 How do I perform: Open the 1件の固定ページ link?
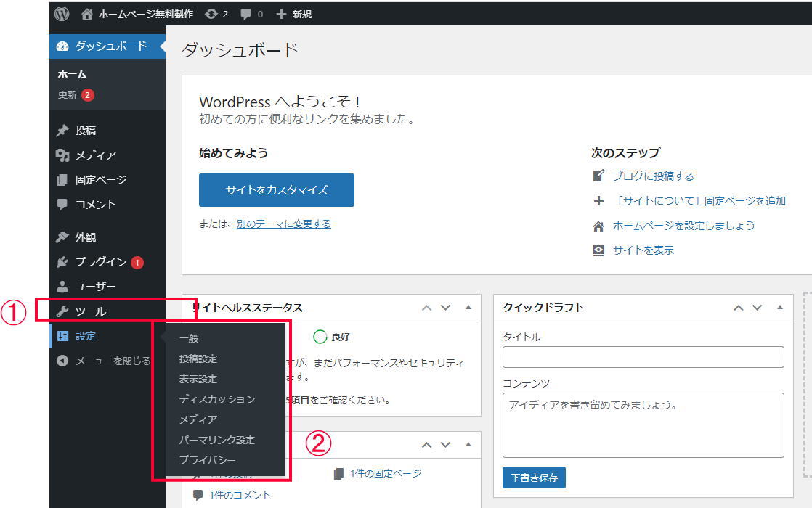click(385, 473)
